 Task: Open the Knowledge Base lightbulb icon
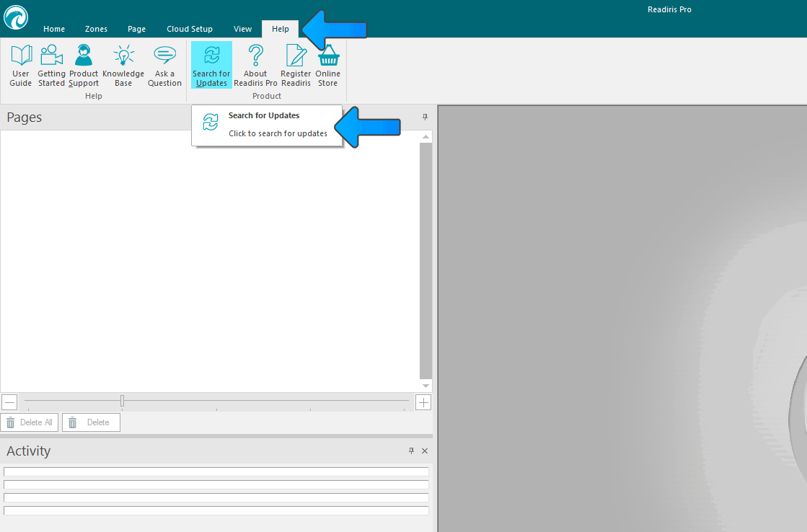(x=123, y=66)
